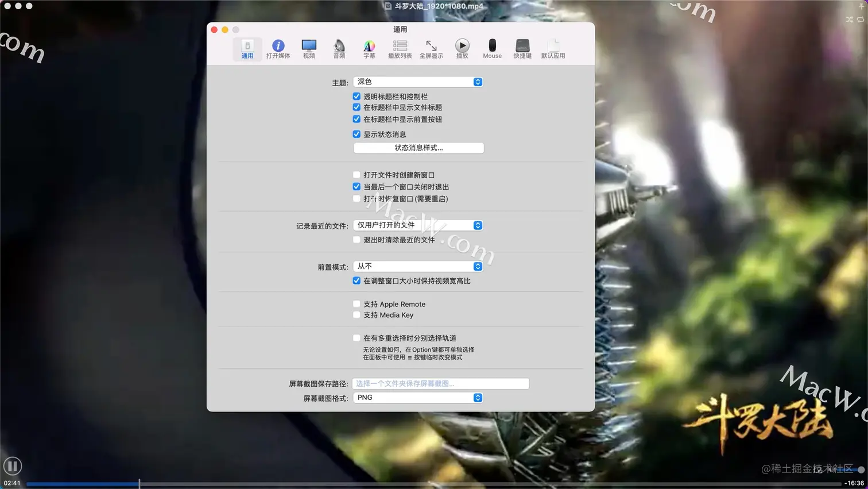
Task: Click the 状态消息样式... button
Action: click(x=418, y=148)
